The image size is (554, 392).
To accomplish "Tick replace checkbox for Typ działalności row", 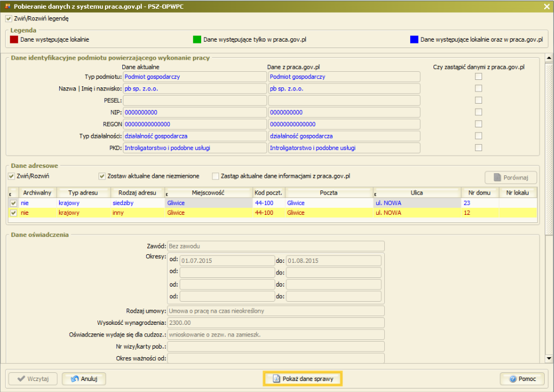I will pyautogui.click(x=479, y=135).
